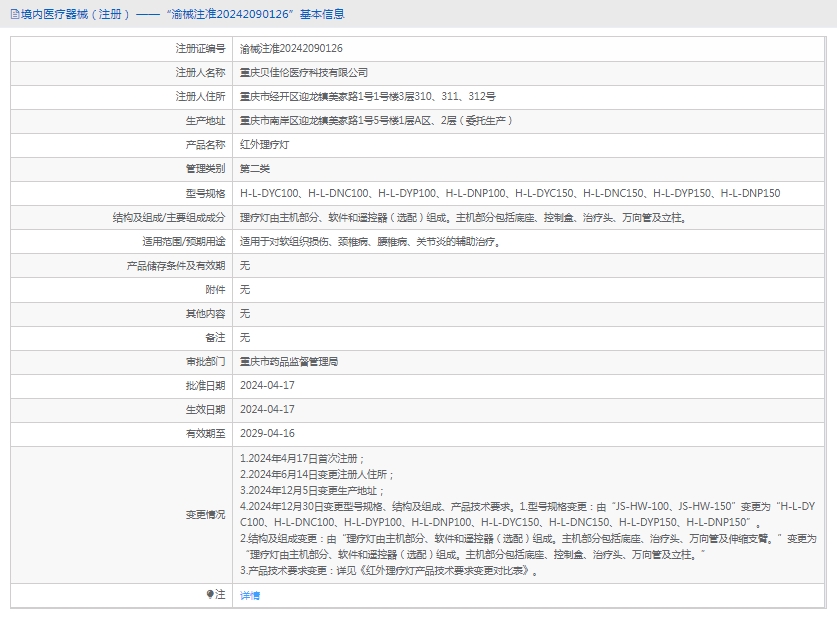Screen dimensions: 837x617
Task: Click the 变更情况 row label
Action: point(205,514)
